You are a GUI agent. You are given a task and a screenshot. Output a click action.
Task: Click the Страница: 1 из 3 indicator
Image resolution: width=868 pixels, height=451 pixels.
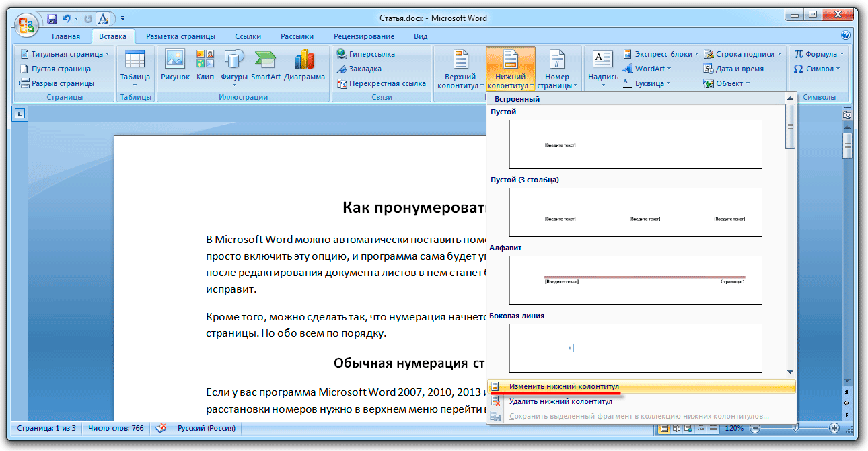pyautogui.click(x=46, y=428)
